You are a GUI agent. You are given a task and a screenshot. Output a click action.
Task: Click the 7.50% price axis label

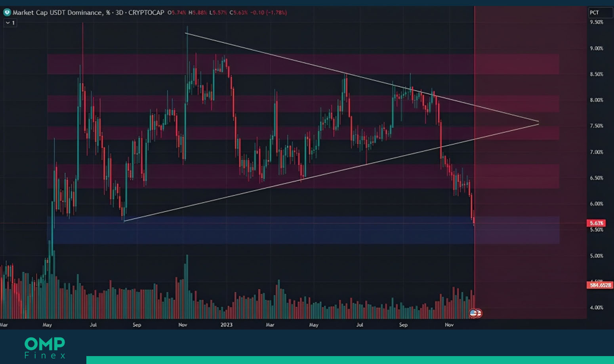coord(597,126)
